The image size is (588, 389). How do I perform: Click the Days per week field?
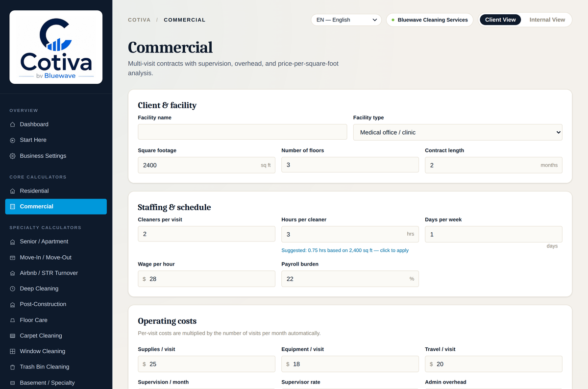pos(493,234)
